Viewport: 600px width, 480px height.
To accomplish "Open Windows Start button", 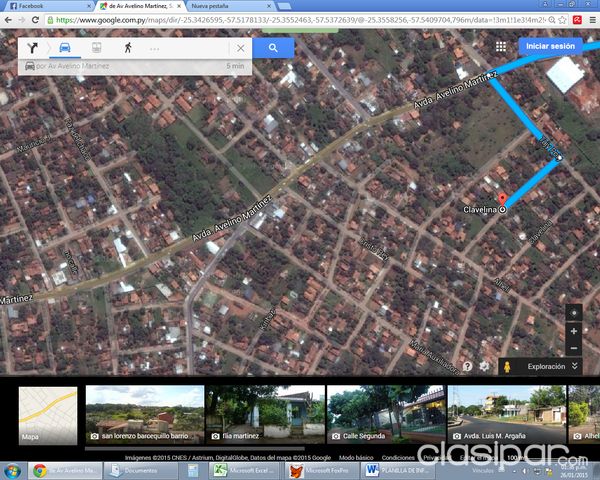I will 12,470.
